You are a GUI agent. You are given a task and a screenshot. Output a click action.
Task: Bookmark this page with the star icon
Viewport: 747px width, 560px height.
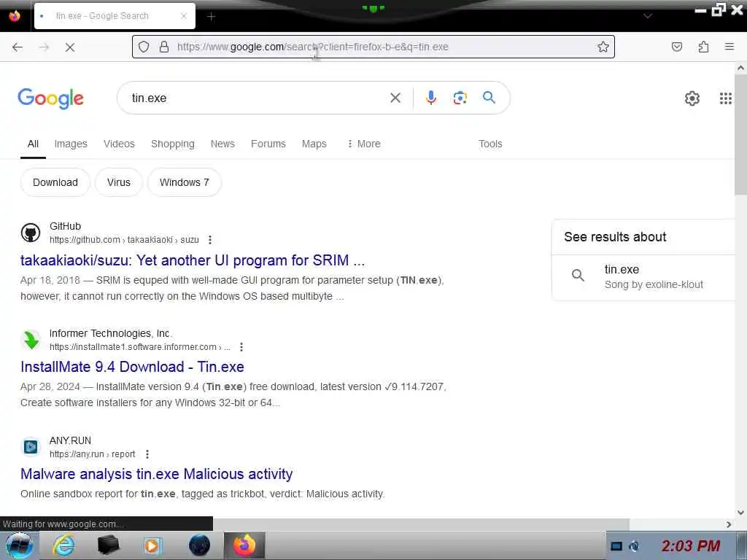click(x=603, y=47)
